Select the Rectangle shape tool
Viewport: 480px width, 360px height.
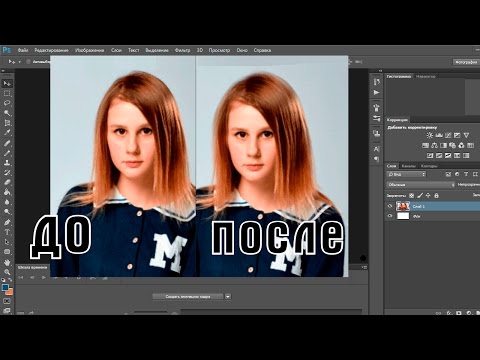7,252
